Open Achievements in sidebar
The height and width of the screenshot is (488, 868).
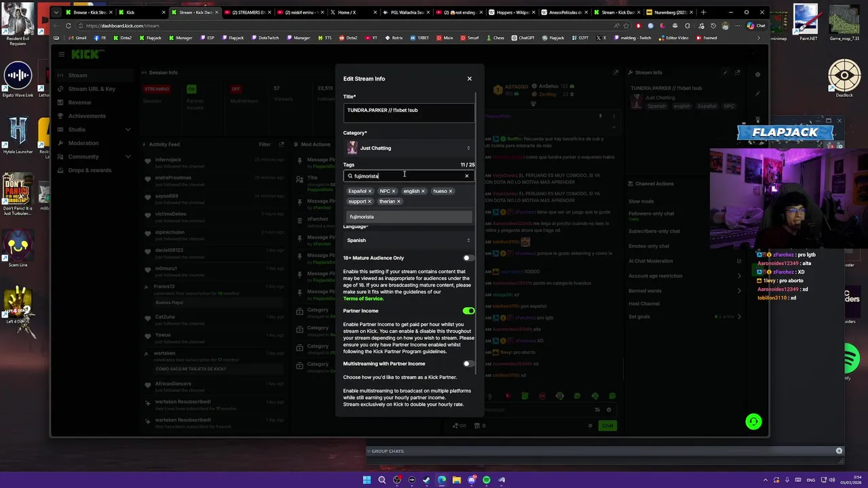pyautogui.click(x=87, y=116)
